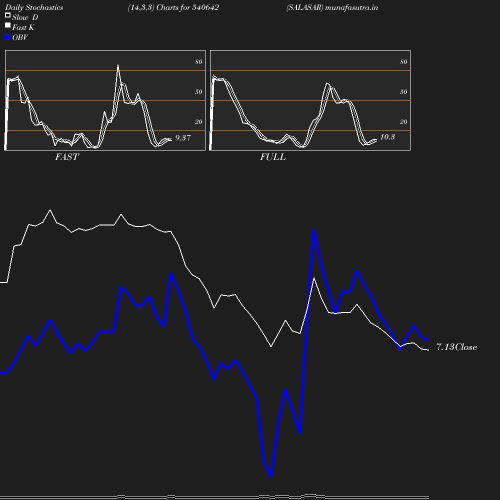The height and width of the screenshot is (500, 500).
Task: Click the Fast K legend swatch
Action: (8, 25)
